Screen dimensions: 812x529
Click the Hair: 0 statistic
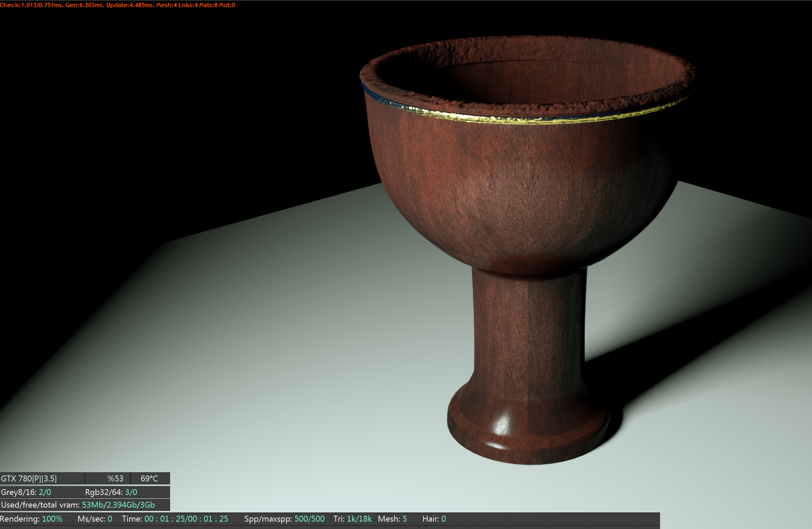point(434,519)
